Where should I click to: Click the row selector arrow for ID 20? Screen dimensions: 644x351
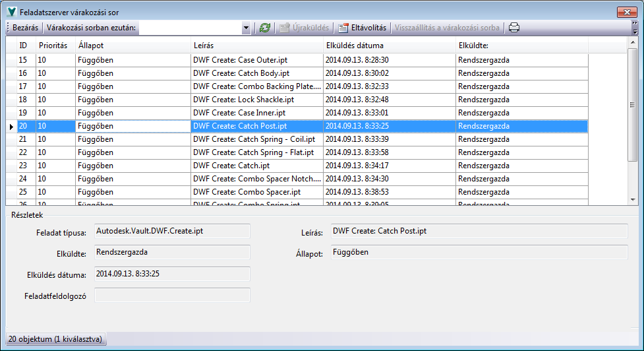click(x=11, y=127)
